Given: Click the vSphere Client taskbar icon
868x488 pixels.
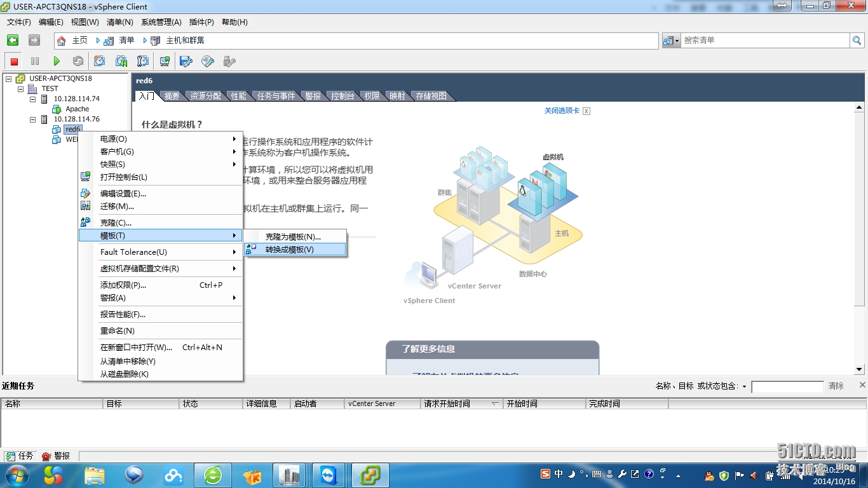Looking at the screenshot, I should click(x=370, y=475).
